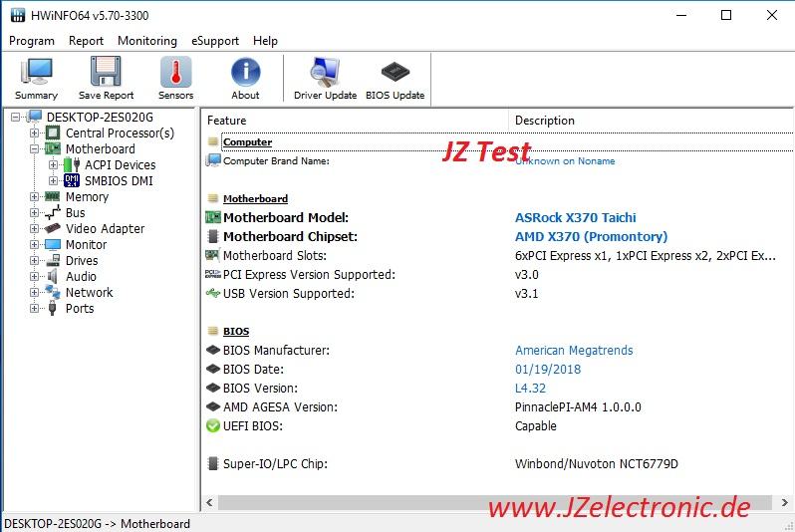Click the DESKTOP-2ES020G computer icon
The image size is (795, 532).
pos(35,117)
